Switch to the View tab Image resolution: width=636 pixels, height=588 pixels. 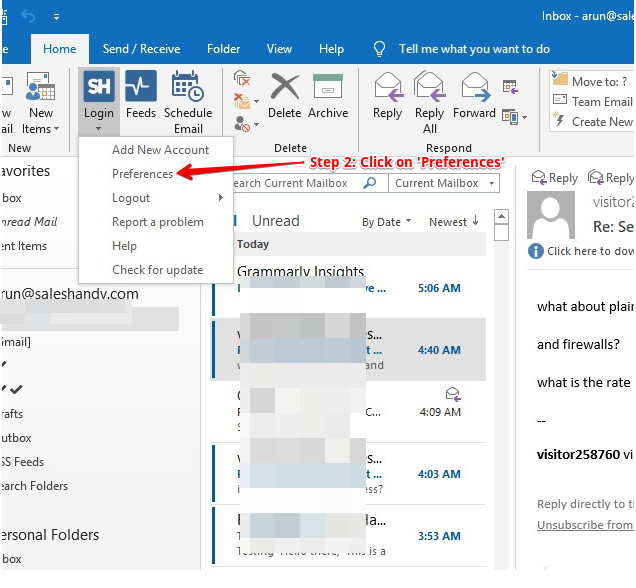279,49
